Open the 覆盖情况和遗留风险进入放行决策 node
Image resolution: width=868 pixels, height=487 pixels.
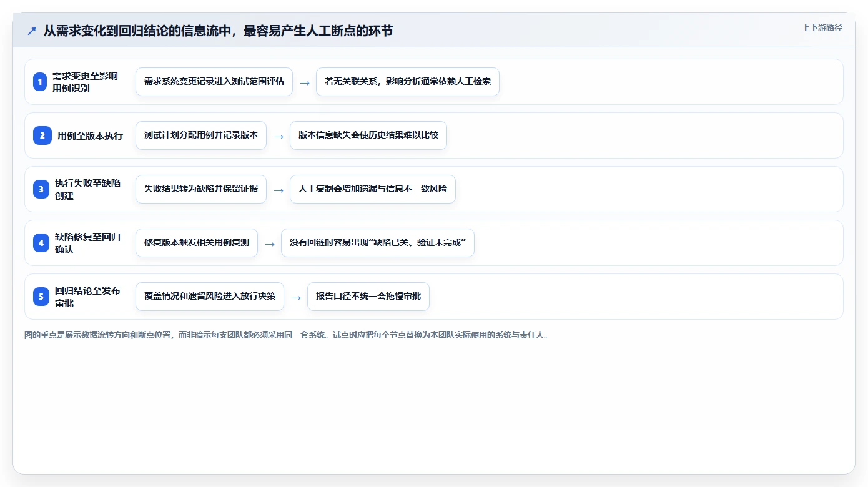click(x=210, y=297)
